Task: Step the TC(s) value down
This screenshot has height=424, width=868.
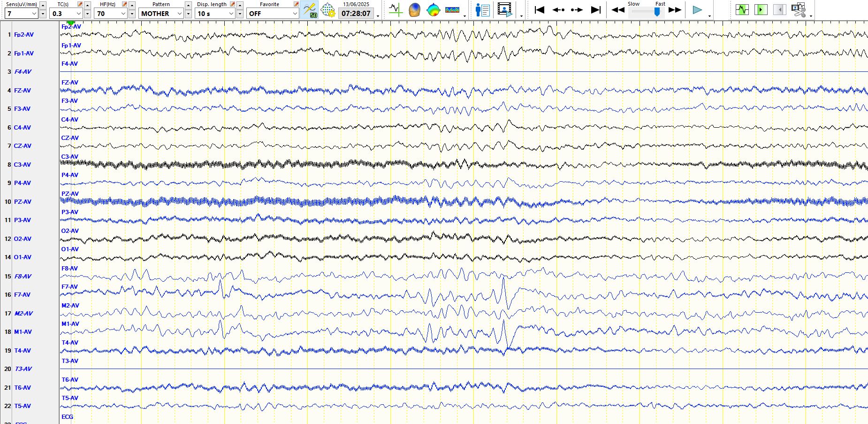Action: pyautogui.click(x=87, y=14)
